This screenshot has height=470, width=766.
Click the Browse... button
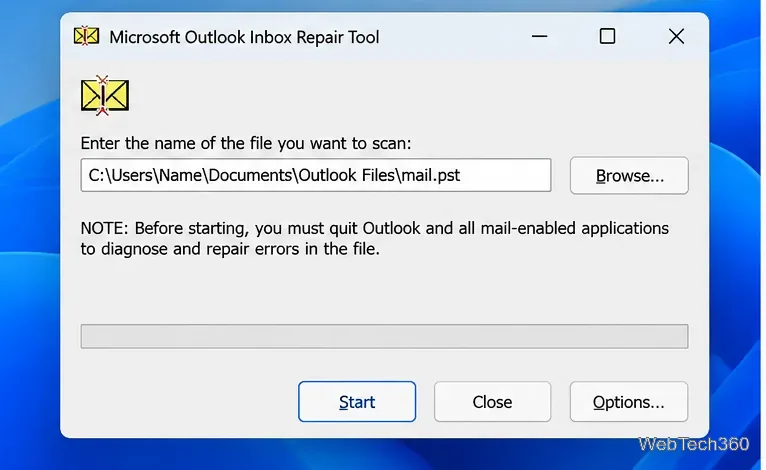tap(629, 175)
